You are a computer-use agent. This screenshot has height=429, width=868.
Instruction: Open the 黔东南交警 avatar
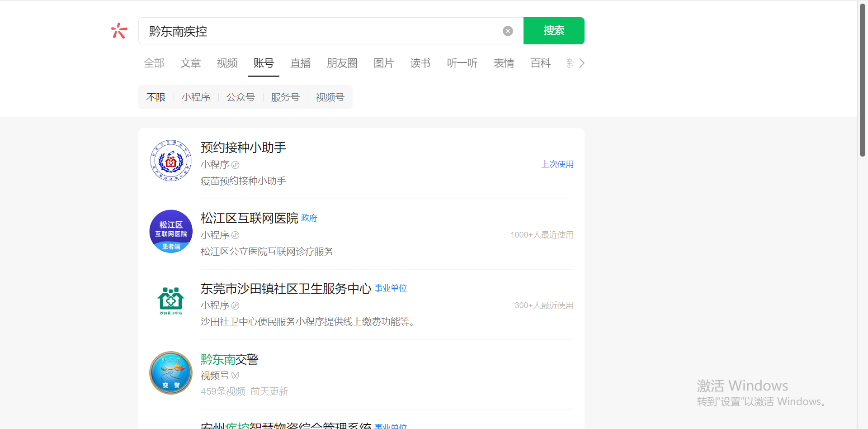coord(171,373)
